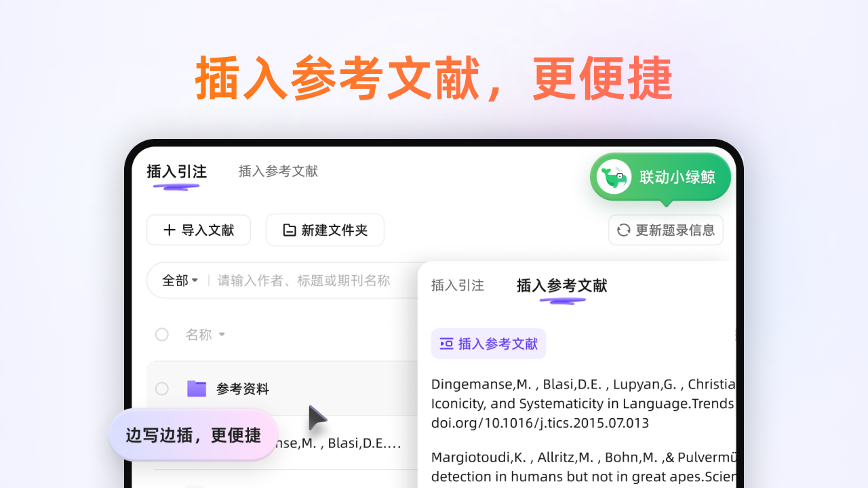Click the folder icon on 新建文件夹 button
The image size is (868, 488).
point(288,230)
